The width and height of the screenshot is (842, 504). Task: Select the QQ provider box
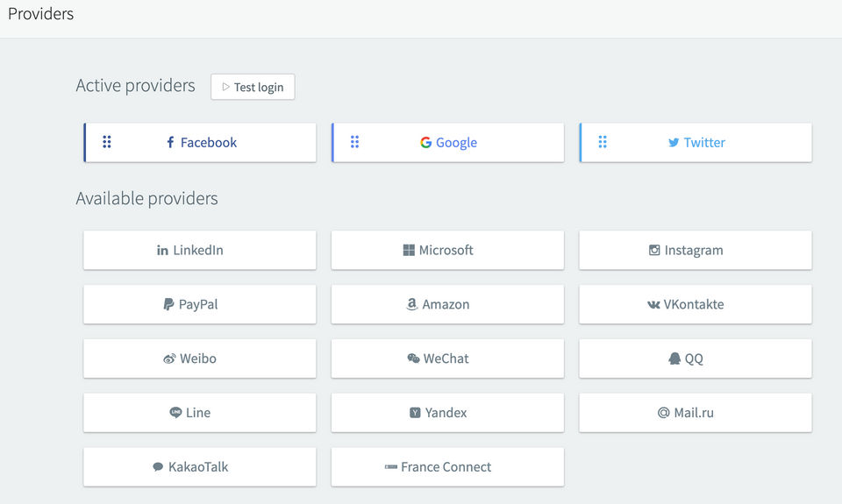[695, 359]
